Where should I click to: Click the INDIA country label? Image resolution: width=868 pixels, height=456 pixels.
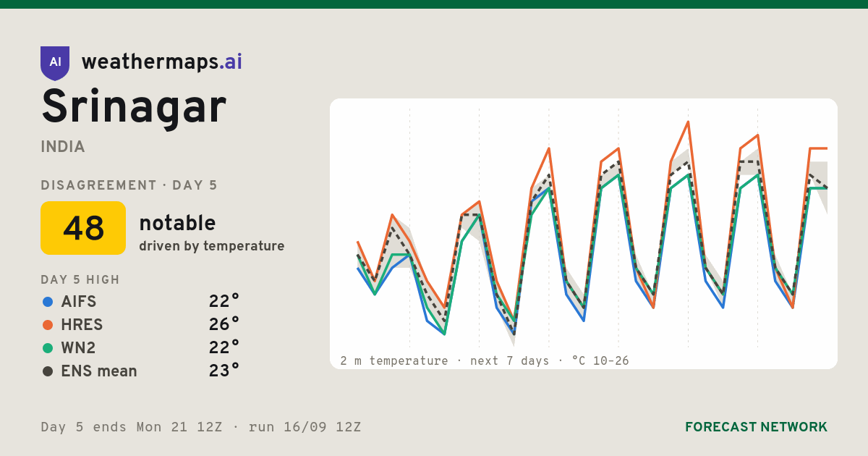point(63,147)
